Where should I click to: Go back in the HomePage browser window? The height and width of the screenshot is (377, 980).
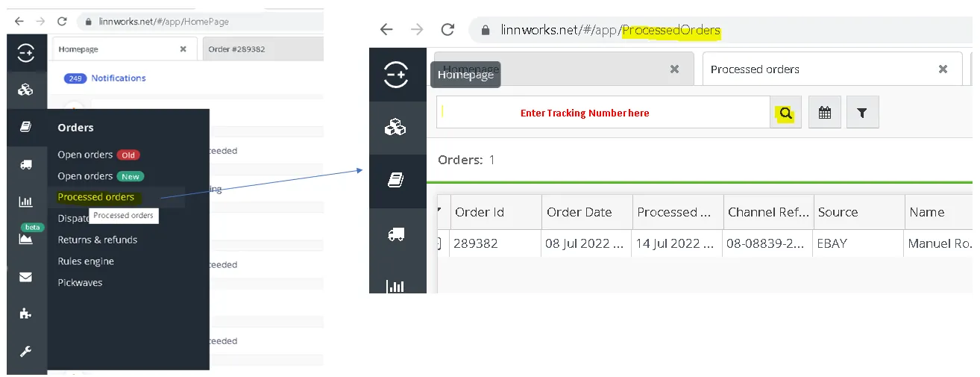click(x=19, y=22)
